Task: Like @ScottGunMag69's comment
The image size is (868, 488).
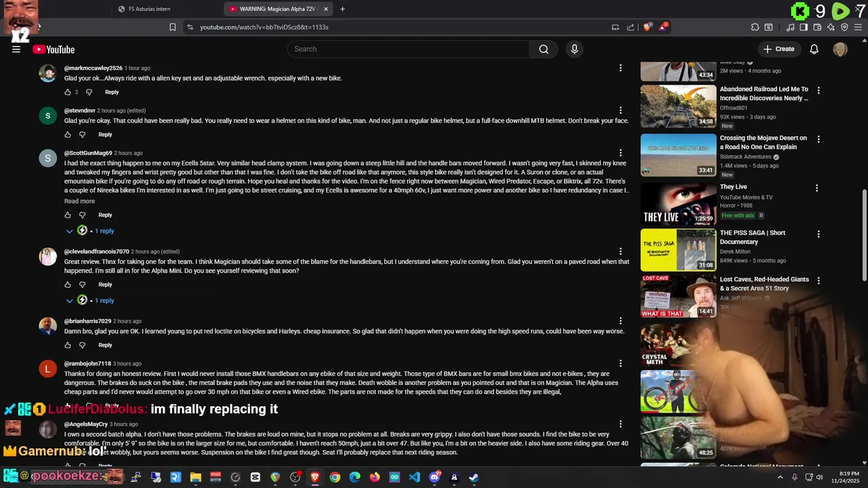Action: pyautogui.click(x=67, y=215)
